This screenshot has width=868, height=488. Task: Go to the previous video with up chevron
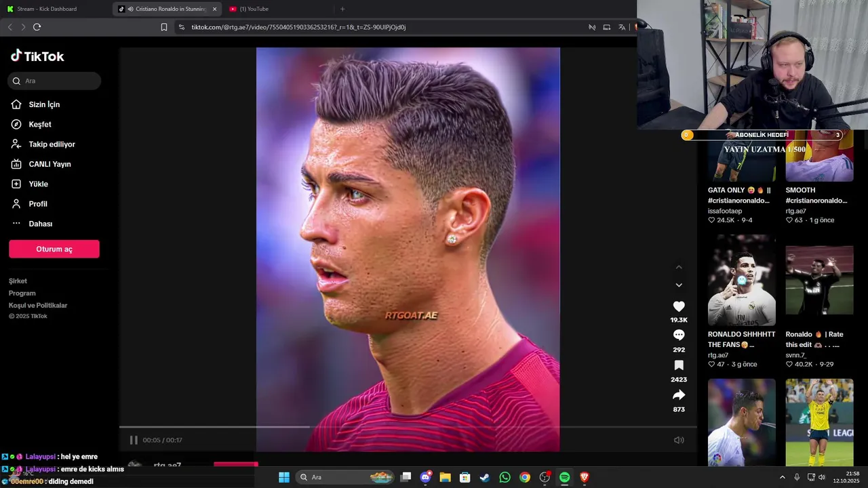(x=679, y=267)
